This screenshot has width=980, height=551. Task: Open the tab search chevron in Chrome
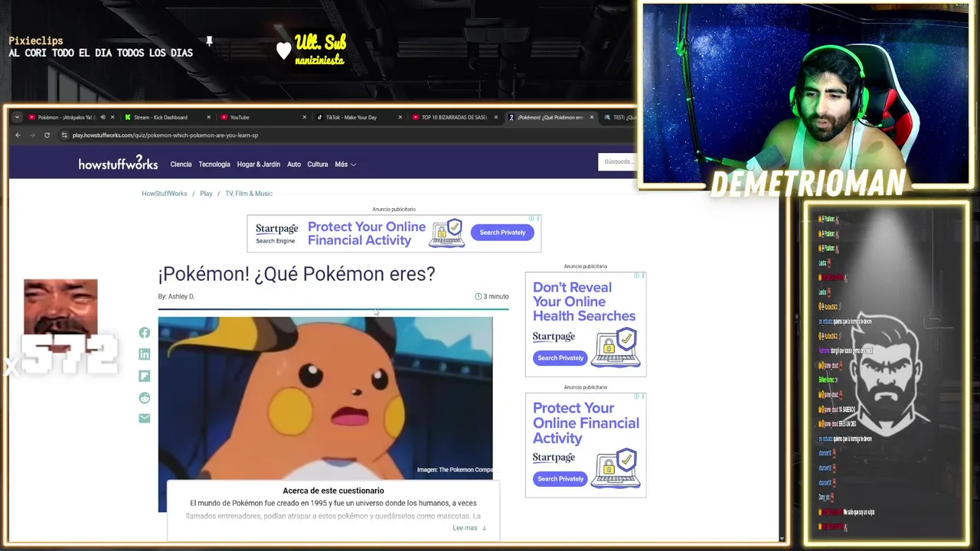[x=16, y=117]
